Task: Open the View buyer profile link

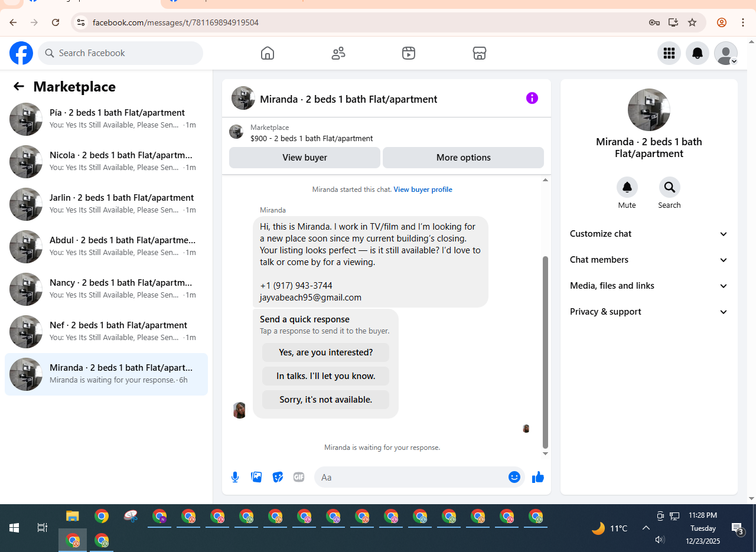Action: 423,190
